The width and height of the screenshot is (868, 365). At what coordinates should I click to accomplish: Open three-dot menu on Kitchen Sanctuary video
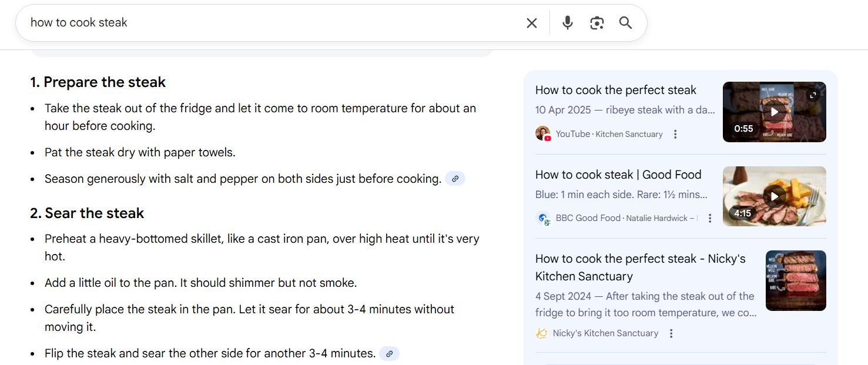point(675,133)
